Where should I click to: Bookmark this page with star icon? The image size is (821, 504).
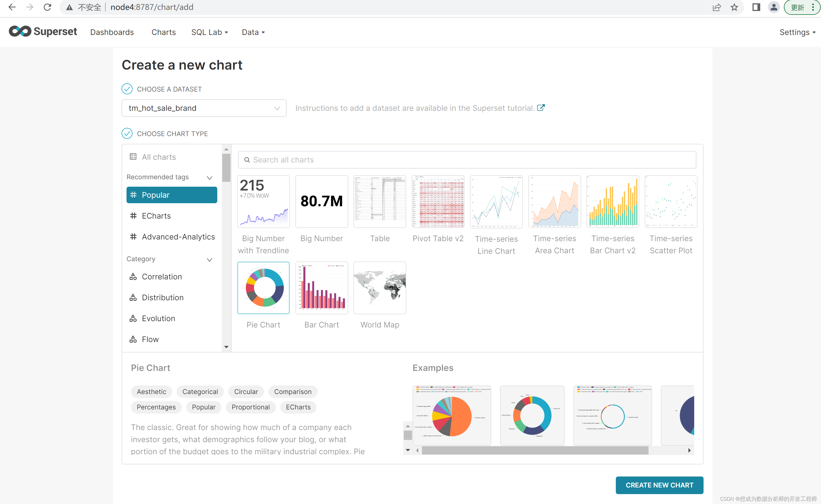pyautogui.click(x=734, y=7)
